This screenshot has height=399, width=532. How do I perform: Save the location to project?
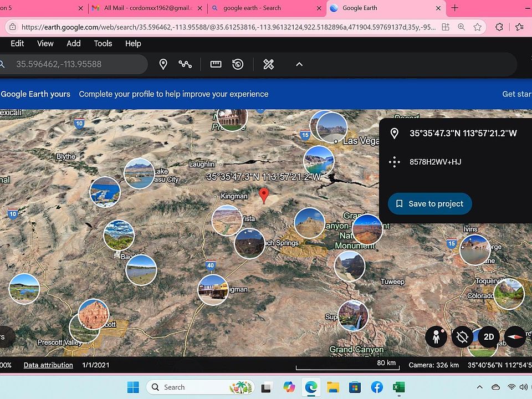pos(430,203)
